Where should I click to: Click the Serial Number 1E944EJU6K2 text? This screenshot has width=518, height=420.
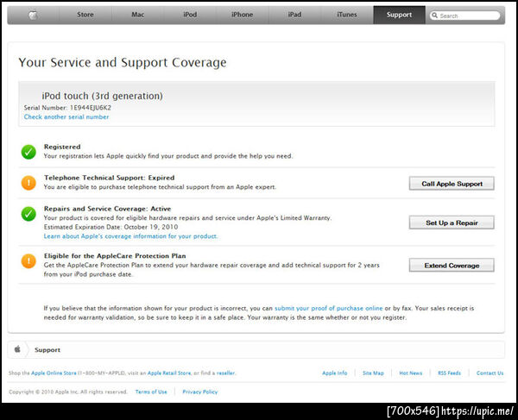point(67,108)
